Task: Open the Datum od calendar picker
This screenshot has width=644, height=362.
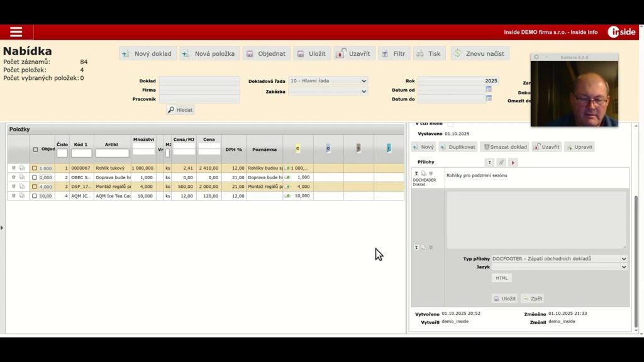Action: pos(489,90)
